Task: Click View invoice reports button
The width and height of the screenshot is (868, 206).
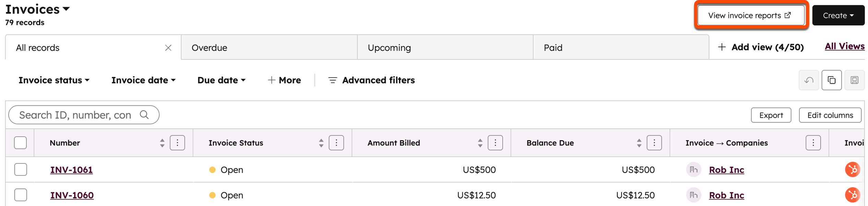Action: coord(750,15)
